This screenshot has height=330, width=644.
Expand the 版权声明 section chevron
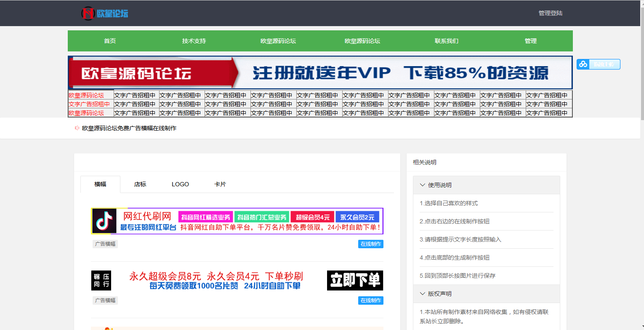click(423, 293)
